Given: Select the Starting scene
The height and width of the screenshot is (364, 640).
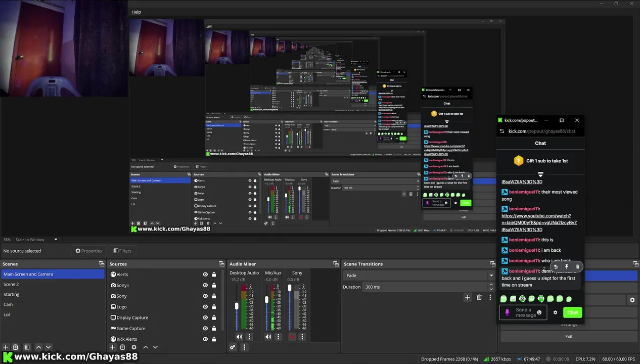Looking at the screenshot, I should pyautogui.click(x=53, y=294).
